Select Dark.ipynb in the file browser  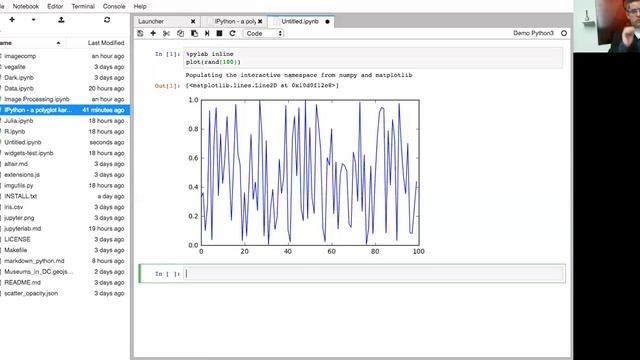(x=65, y=78)
